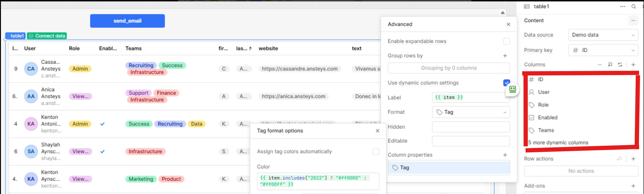The width and height of the screenshot is (644, 194).
Task: Open the Primary key dropdown
Action: 603,50
